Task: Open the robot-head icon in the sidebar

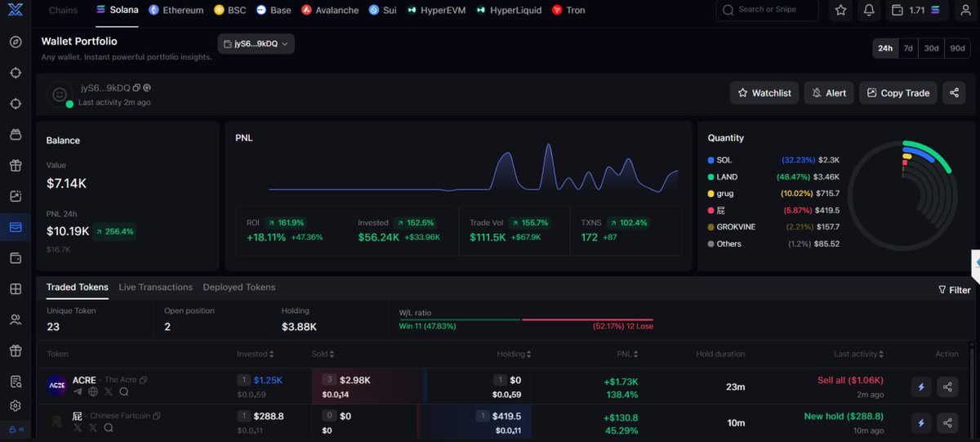Action: tap(16, 134)
